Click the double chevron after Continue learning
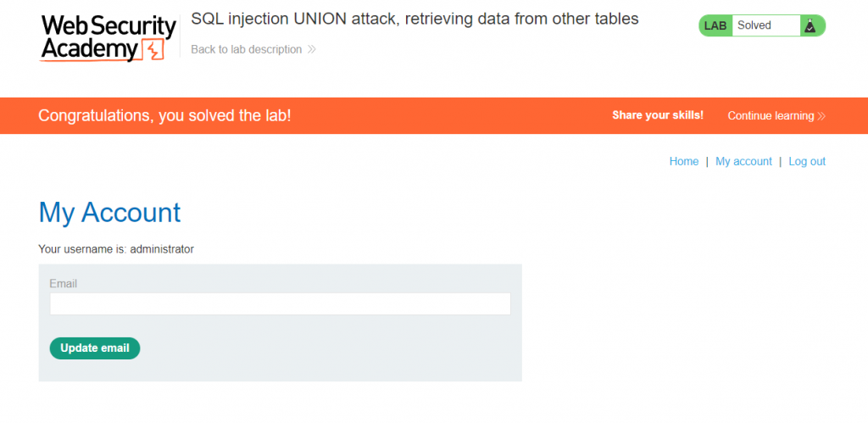This screenshot has width=868, height=423. point(821,116)
